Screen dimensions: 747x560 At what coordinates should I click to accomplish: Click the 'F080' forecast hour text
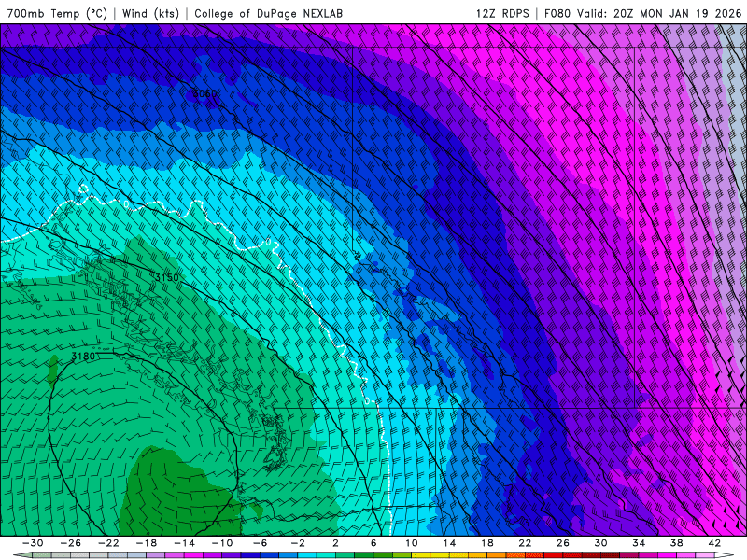pos(557,13)
